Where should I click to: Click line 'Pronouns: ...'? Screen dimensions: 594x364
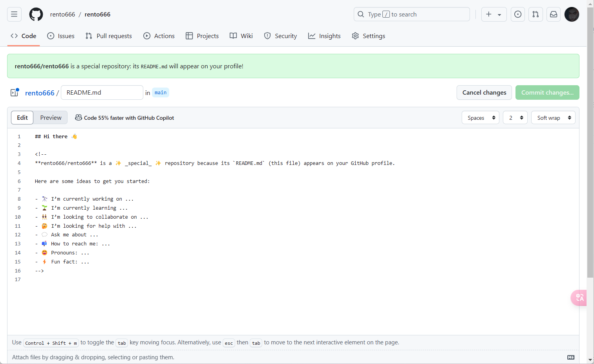[x=62, y=253]
